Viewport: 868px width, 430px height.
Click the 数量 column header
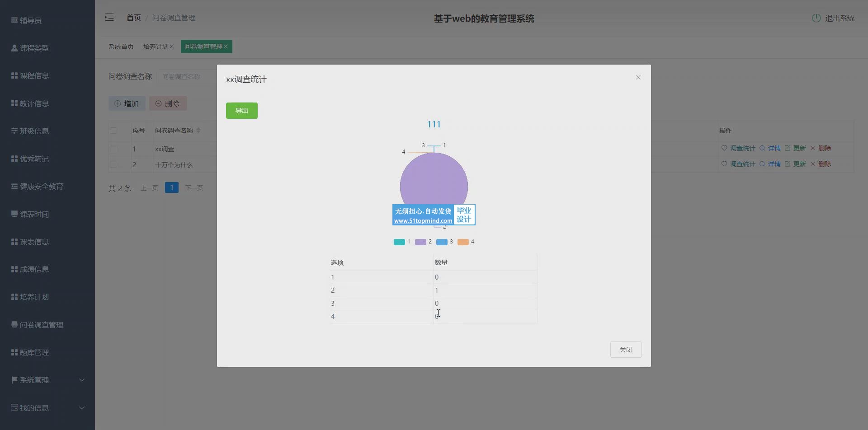click(x=441, y=262)
